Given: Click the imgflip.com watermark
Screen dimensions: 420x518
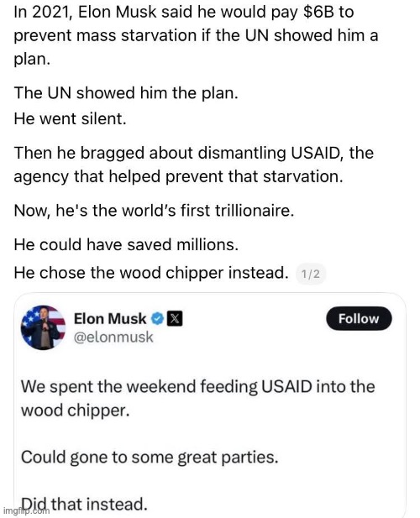Looking at the screenshot, I should 26,510.
